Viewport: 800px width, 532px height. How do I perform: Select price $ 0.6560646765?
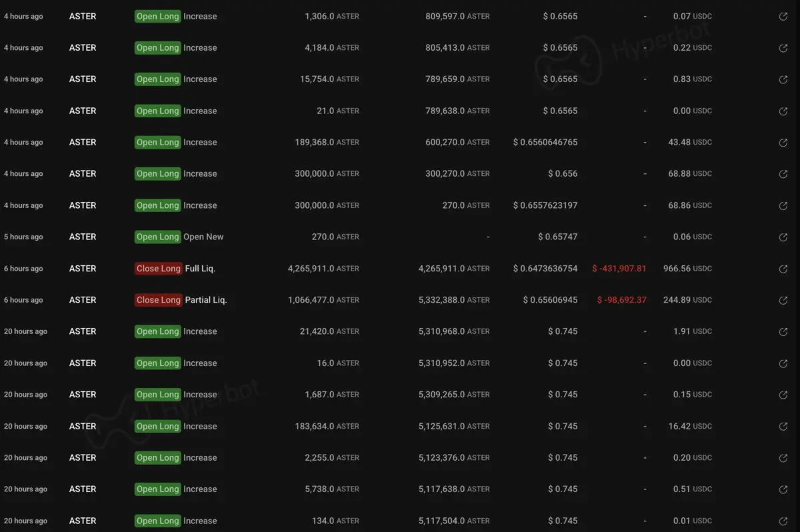tap(545, 142)
